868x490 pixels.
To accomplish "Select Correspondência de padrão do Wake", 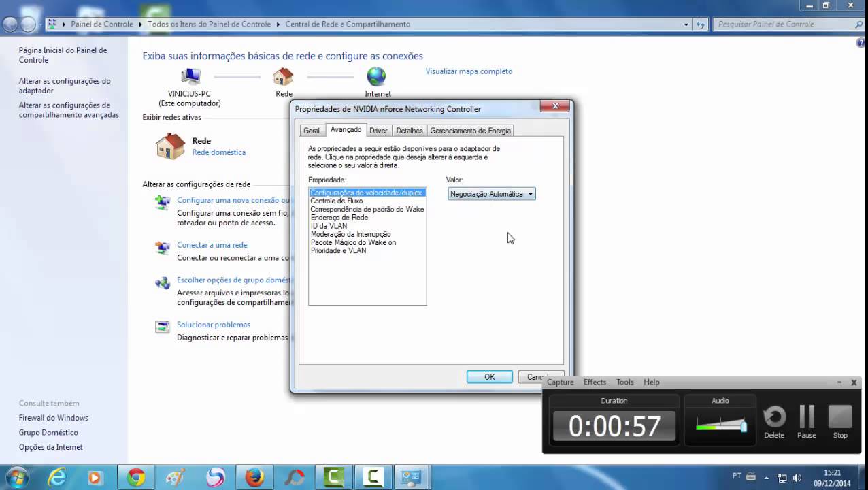I will [367, 209].
